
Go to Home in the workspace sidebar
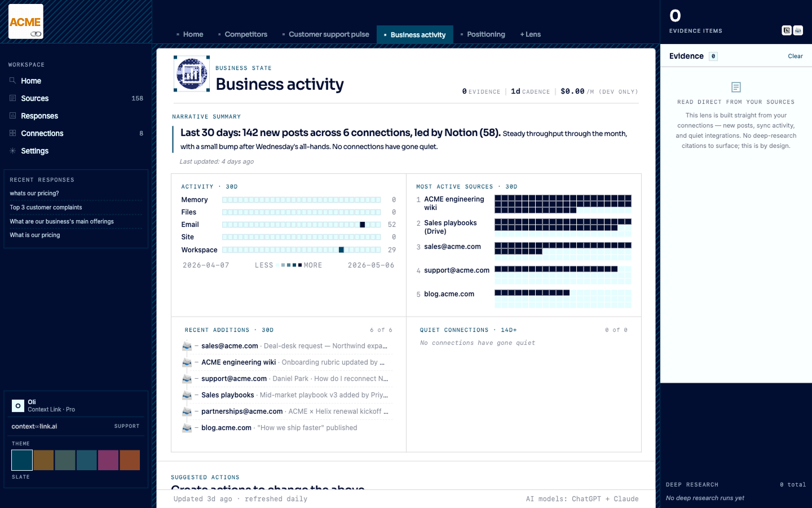pyautogui.click(x=76, y=81)
